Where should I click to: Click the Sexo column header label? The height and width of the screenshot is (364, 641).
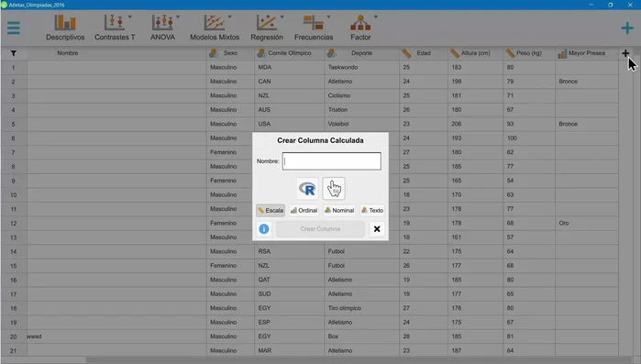click(230, 53)
